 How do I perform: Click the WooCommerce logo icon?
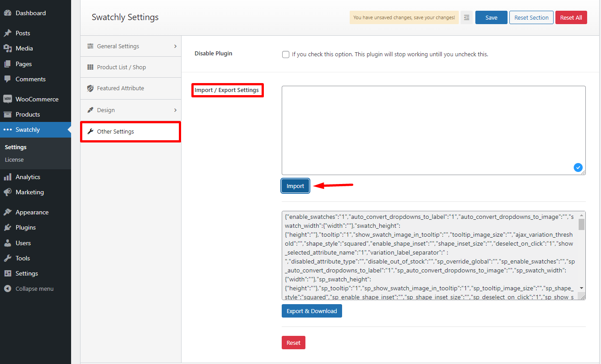8,99
